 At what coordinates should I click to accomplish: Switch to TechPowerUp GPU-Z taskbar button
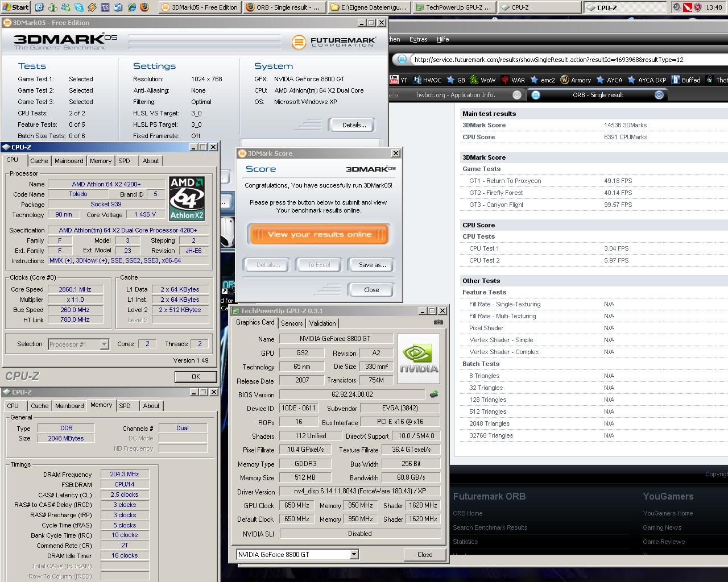coord(454,7)
